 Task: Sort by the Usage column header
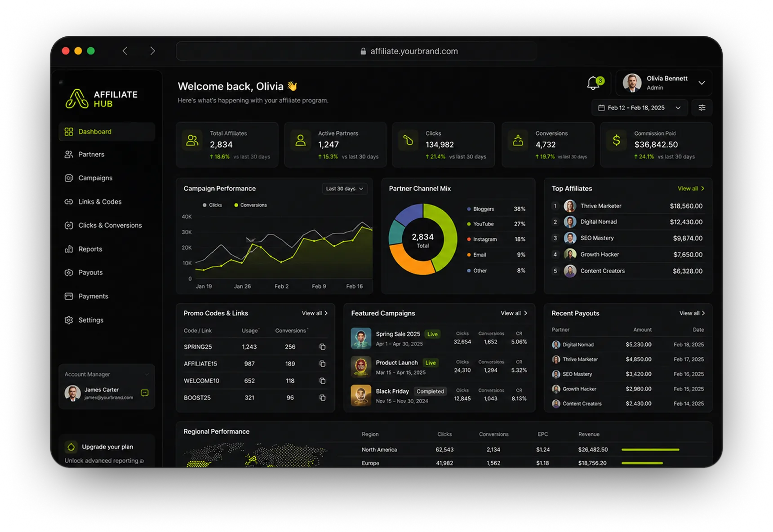(x=250, y=331)
